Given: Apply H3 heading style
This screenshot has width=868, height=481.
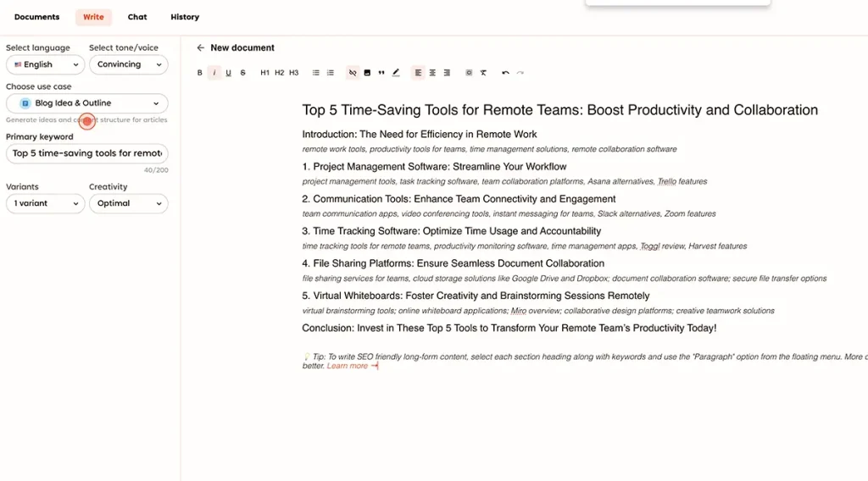Looking at the screenshot, I should (293, 73).
